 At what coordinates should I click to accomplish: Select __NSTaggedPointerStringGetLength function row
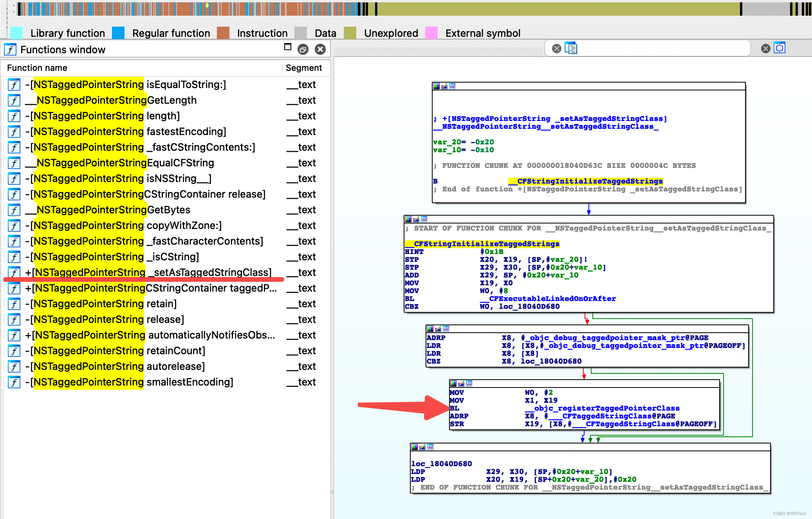coord(166,100)
